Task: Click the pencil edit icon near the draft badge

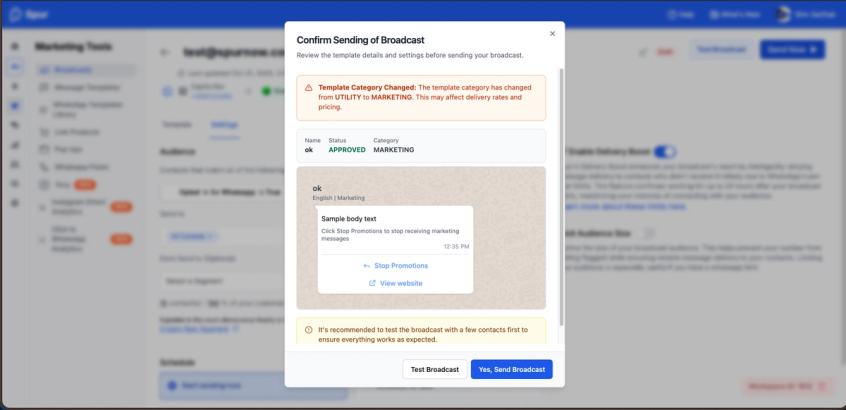Action: click(643, 52)
